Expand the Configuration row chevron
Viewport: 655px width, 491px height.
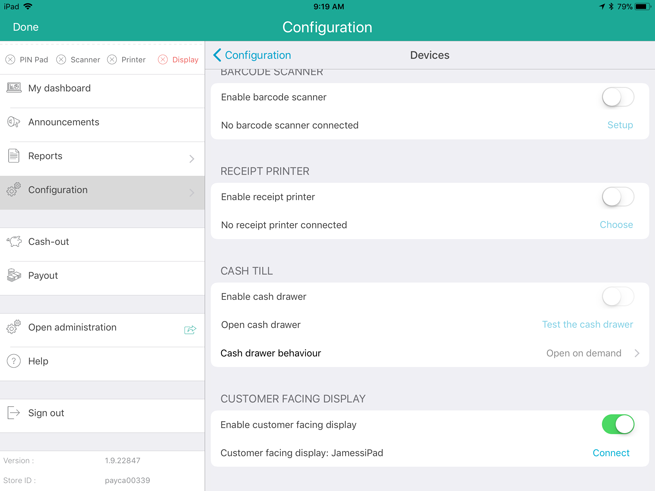pos(191,191)
